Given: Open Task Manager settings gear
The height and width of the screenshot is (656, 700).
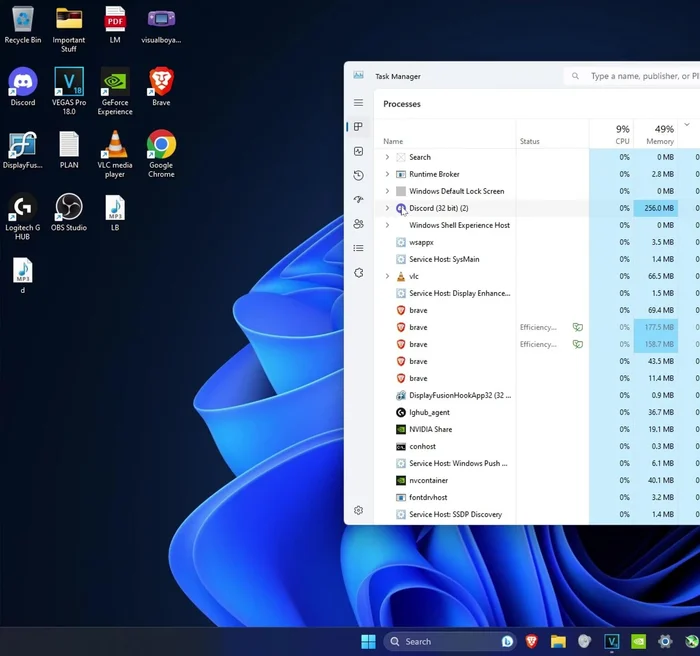Looking at the screenshot, I should click(x=359, y=510).
